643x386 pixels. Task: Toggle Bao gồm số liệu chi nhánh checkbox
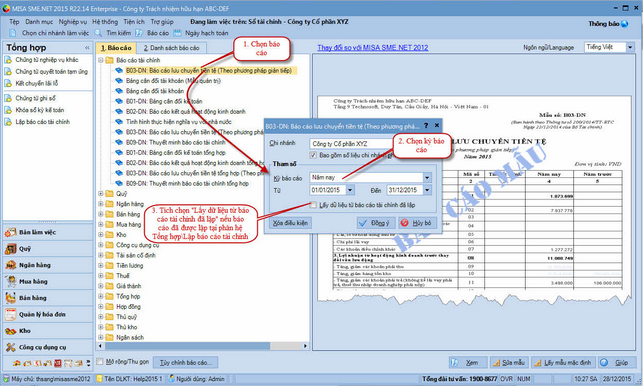[313, 155]
